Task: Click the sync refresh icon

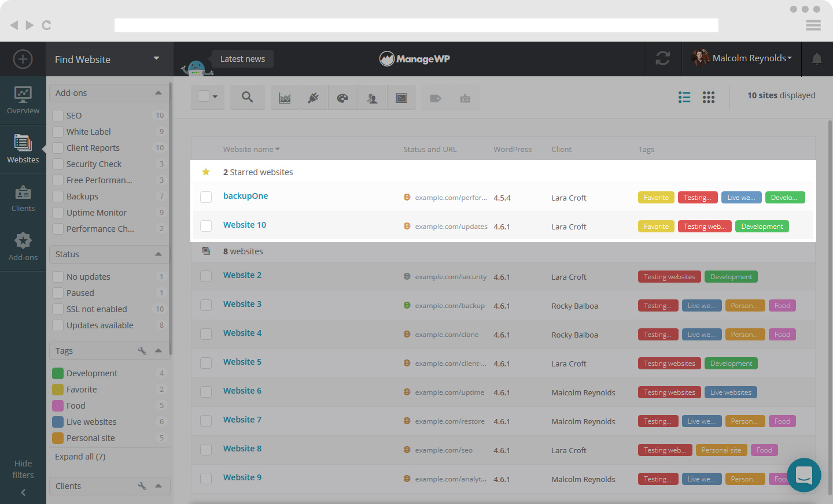Action: click(663, 58)
